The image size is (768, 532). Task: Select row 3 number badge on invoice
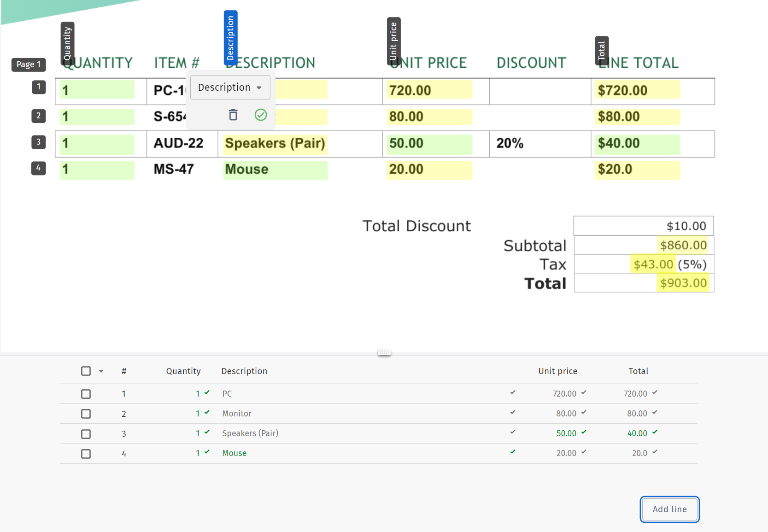[x=39, y=142]
